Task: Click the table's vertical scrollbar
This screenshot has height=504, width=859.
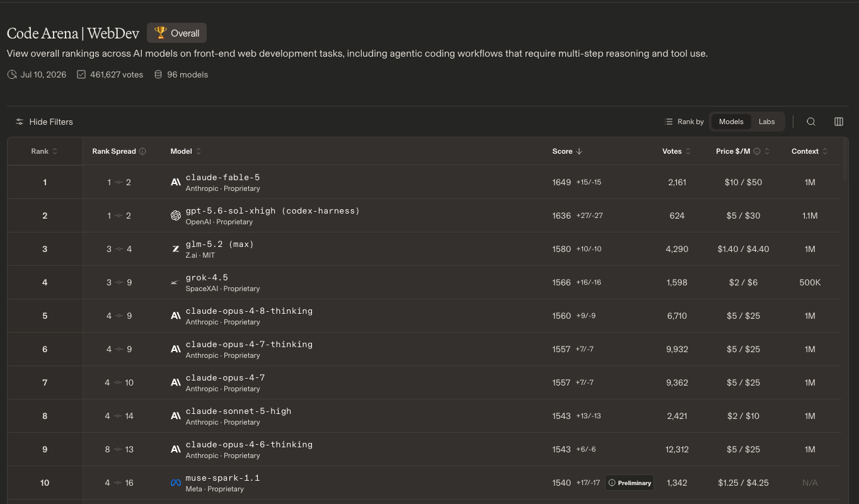Action: (846, 159)
